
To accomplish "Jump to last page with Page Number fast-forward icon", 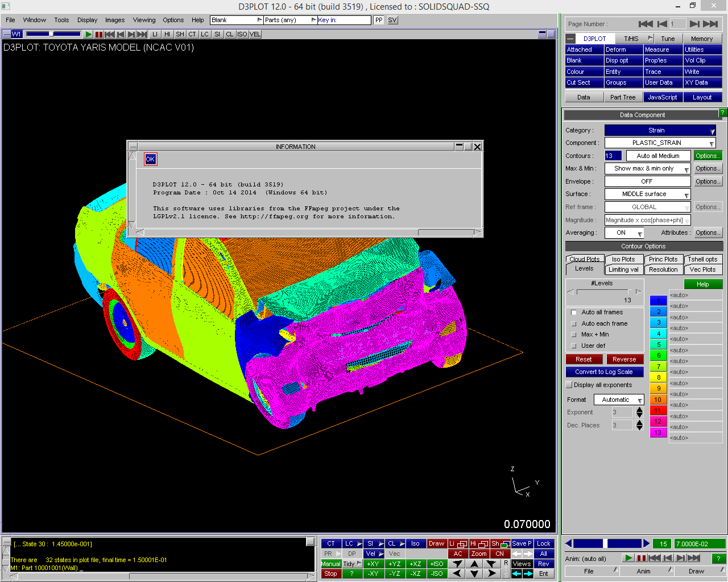I will pyautogui.click(x=710, y=24).
